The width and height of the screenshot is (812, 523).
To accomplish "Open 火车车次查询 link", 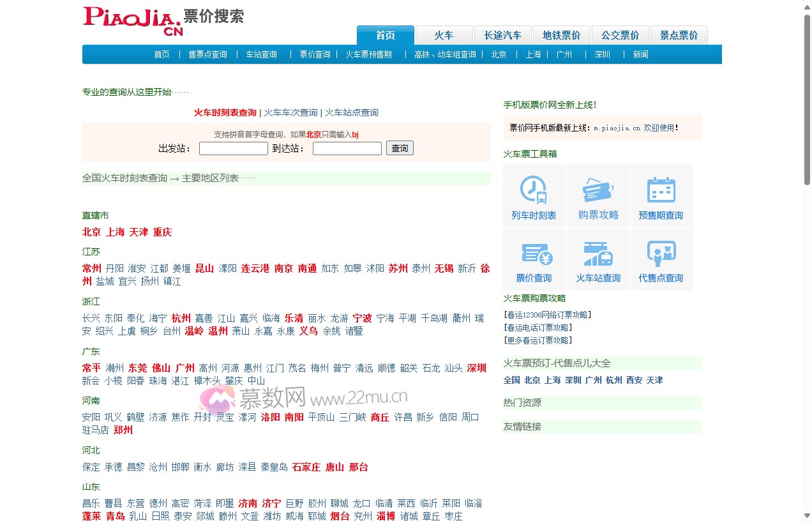I will (290, 112).
